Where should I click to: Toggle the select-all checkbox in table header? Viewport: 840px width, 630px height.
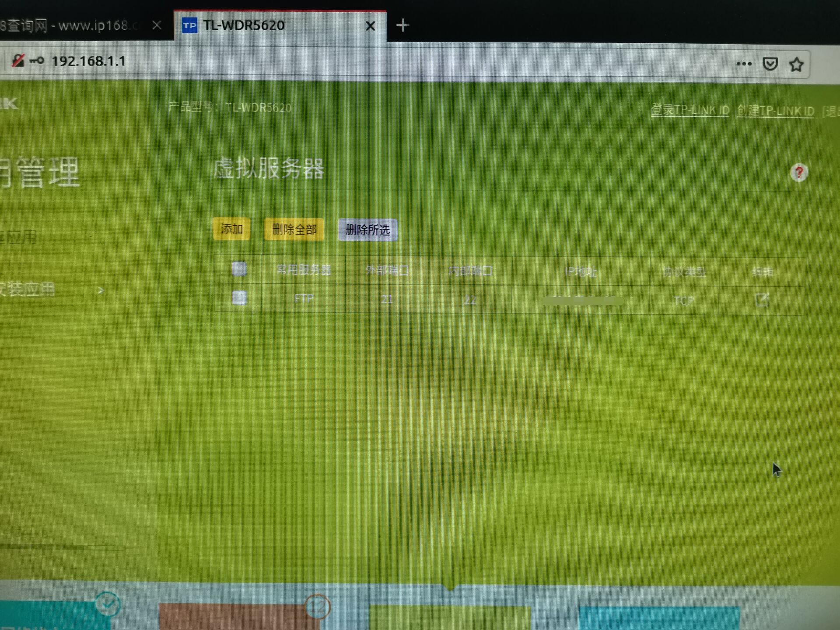pyautogui.click(x=239, y=269)
